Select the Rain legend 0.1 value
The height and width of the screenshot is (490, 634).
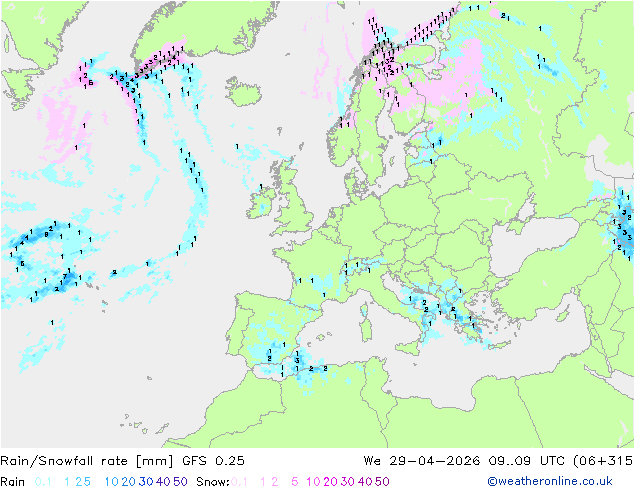43,482
